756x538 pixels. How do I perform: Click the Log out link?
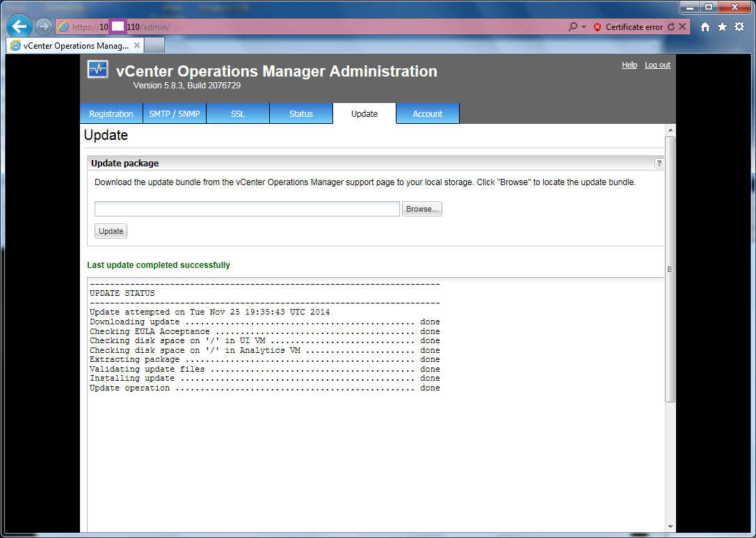click(x=657, y=65)
